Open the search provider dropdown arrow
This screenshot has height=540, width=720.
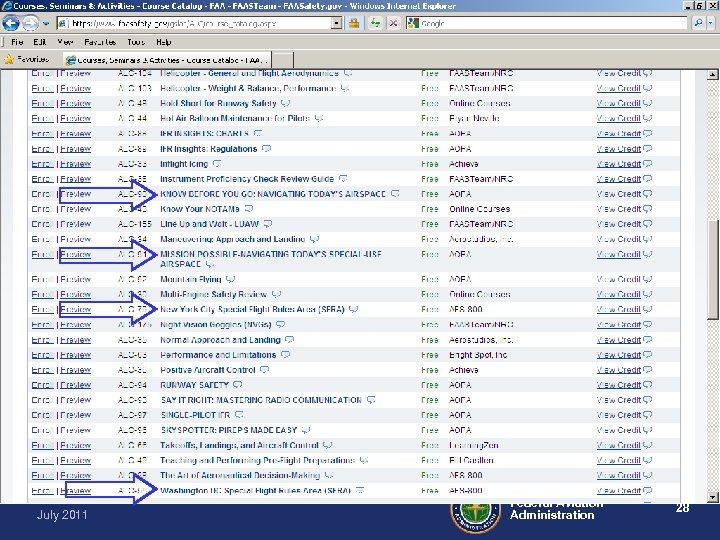point(711,23)
